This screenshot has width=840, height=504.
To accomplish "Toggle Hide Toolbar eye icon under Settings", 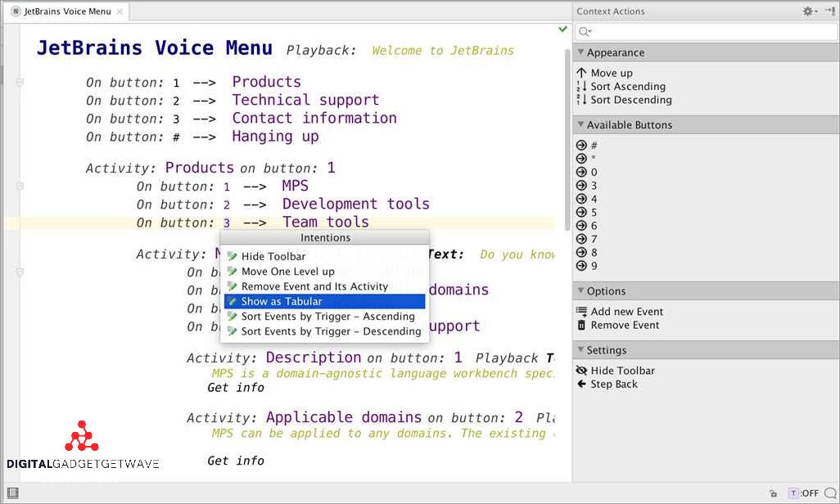I will (582, 371).
